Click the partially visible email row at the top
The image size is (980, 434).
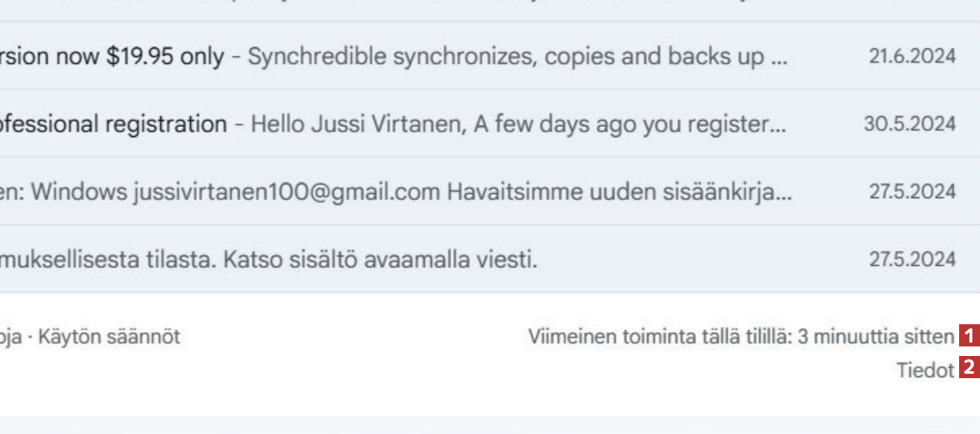[444, 9]
